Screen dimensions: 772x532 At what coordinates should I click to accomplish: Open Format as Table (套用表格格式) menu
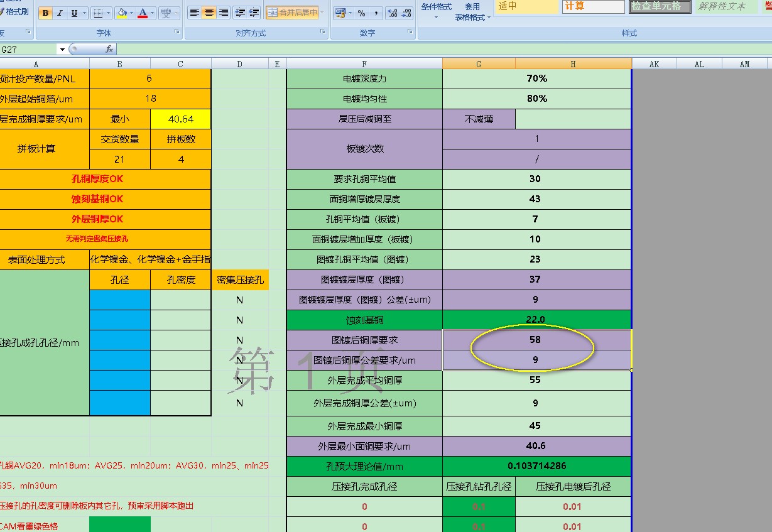472,12
